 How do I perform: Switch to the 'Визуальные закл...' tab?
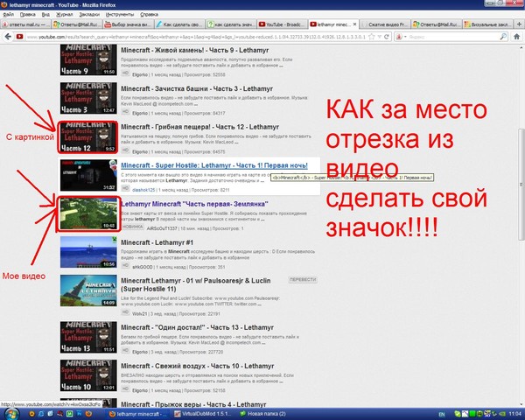488,24
